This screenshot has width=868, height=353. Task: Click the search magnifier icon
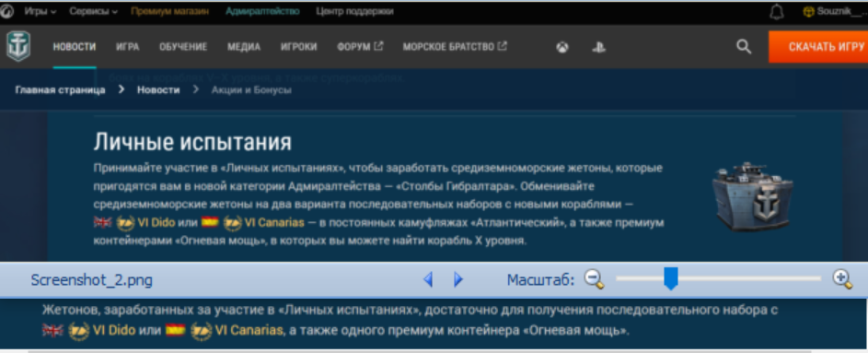(744, 47)
